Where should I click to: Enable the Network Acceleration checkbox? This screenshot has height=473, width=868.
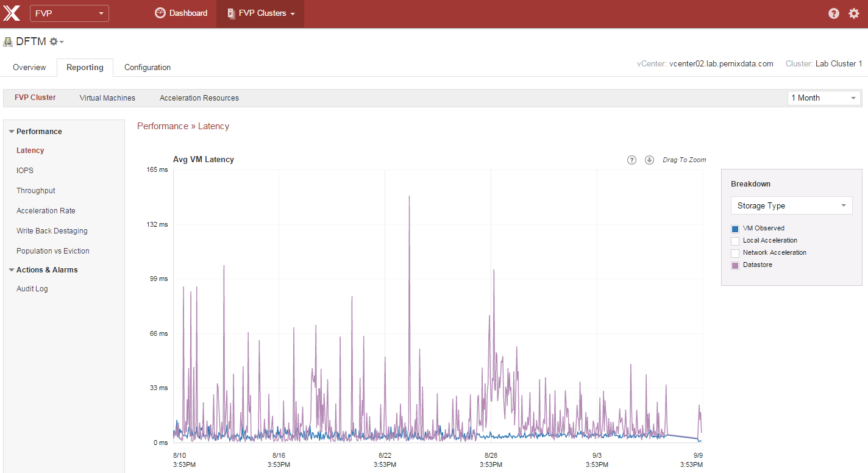tap(735, 254)
